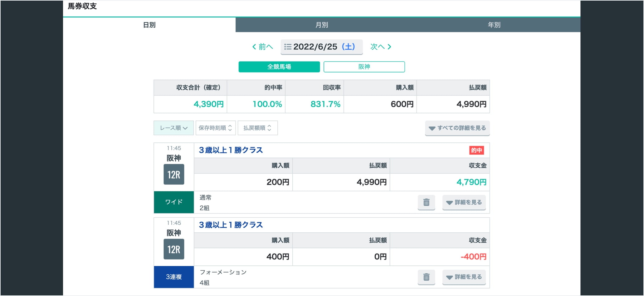644x296 pixels.
Task: Filter results by 阪神 racecourse
Action: point(364,67)
